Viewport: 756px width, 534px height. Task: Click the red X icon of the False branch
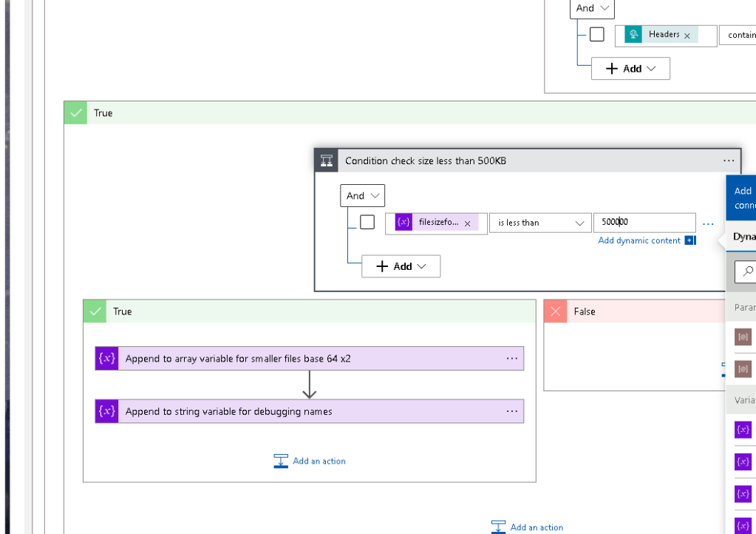[x=556, y=311]
